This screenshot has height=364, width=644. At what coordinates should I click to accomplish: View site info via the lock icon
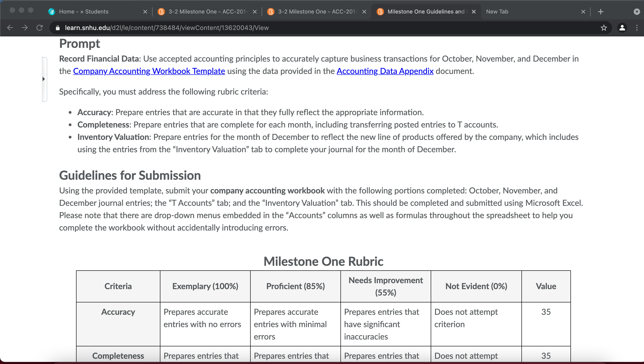coord(58,28)
